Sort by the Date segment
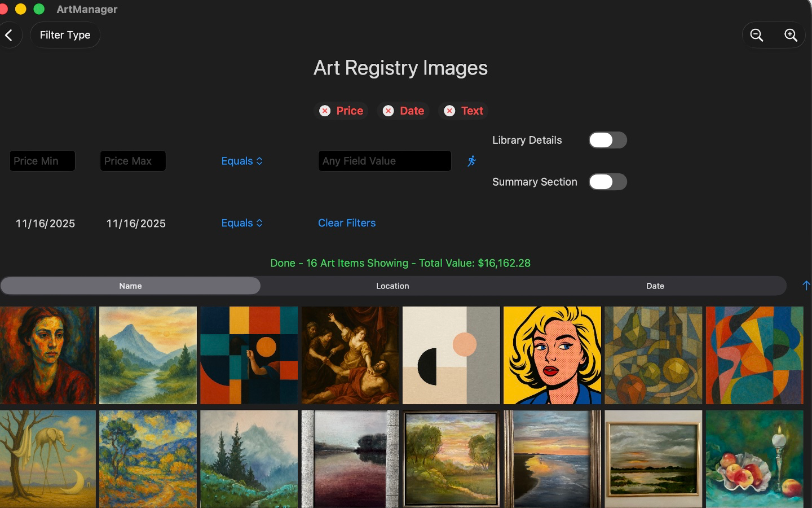 tap(655, 286)
